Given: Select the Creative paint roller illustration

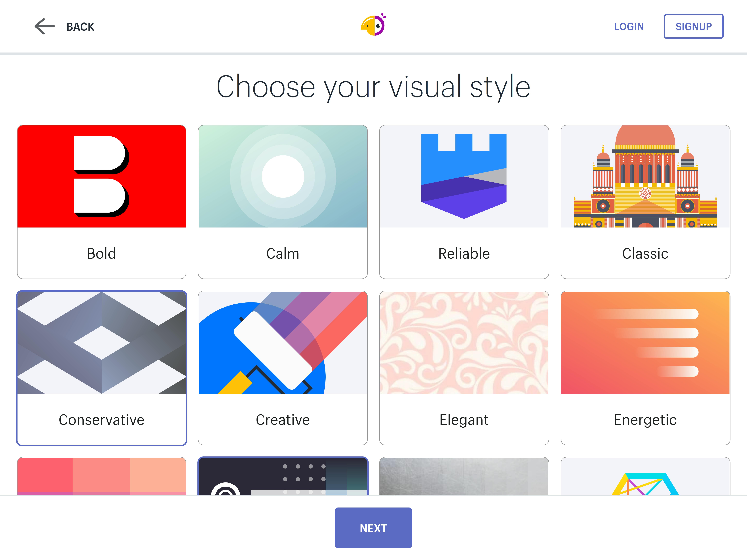Looking at the screenshot, I should [x=283, y=342].
